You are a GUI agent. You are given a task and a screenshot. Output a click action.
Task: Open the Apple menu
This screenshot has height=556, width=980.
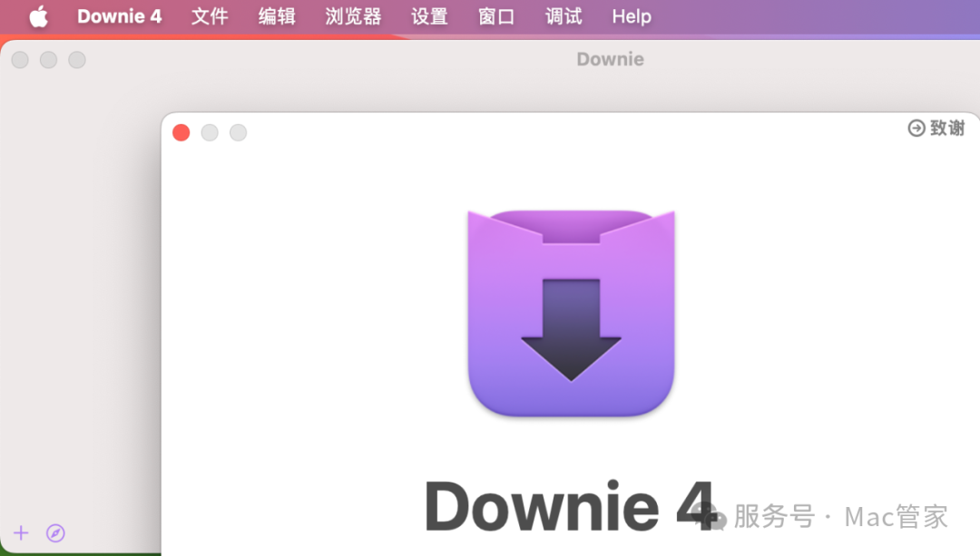(39, 17)
